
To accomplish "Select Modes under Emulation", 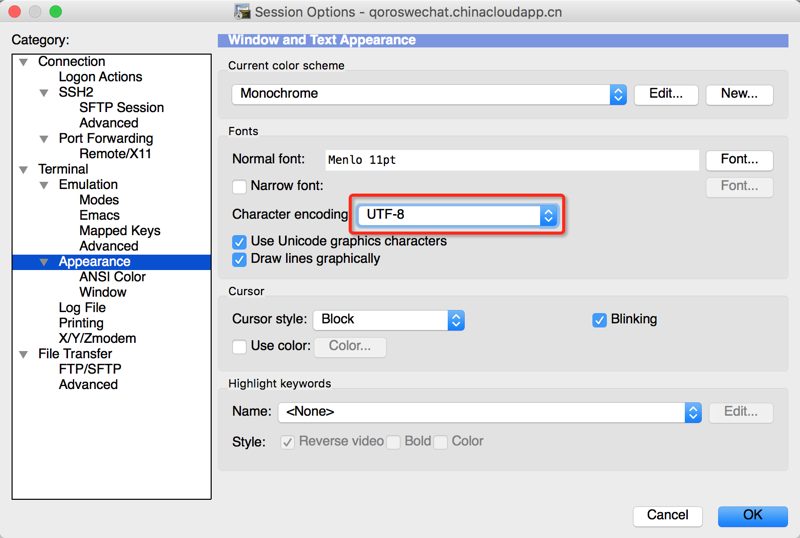I will click(x=99, y=200).
